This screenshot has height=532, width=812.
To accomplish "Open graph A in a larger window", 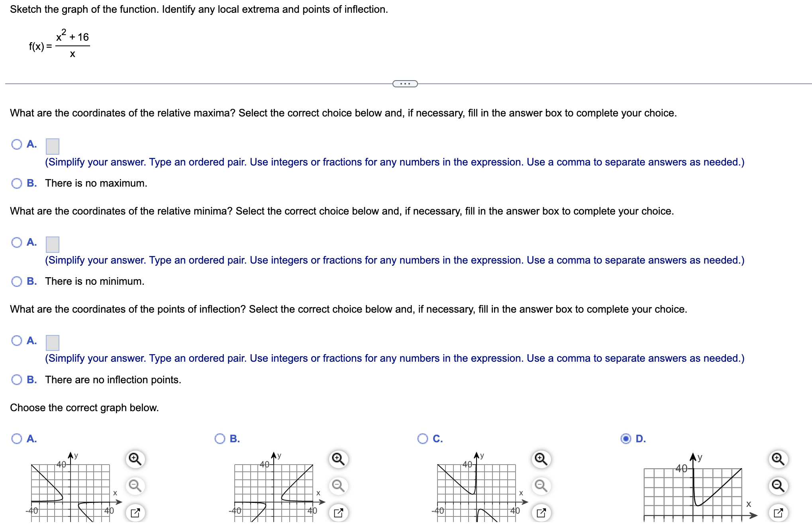I will click(135, 512).
